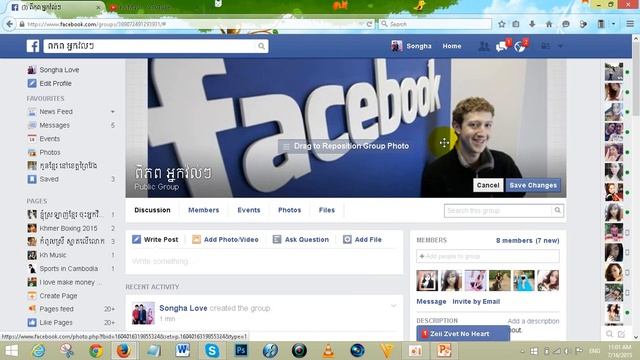640x360 pixels.
Task: Open Skype from taskbar
Action: pyautogui.click(x=212, y=351)
